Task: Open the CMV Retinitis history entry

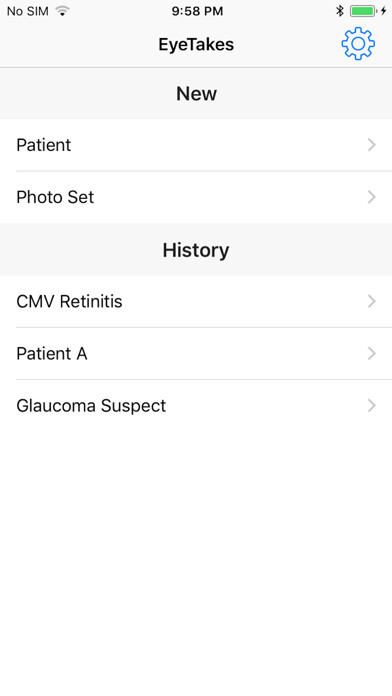Action: point(196,301)
